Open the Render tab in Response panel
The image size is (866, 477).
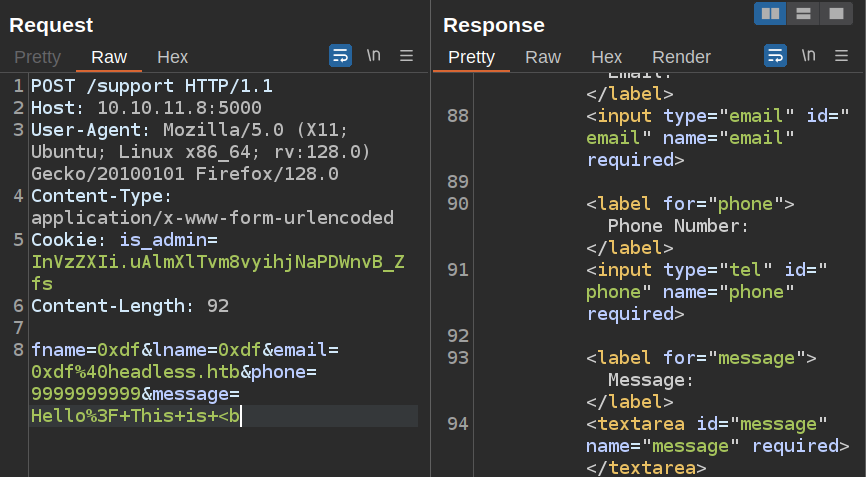681,57
